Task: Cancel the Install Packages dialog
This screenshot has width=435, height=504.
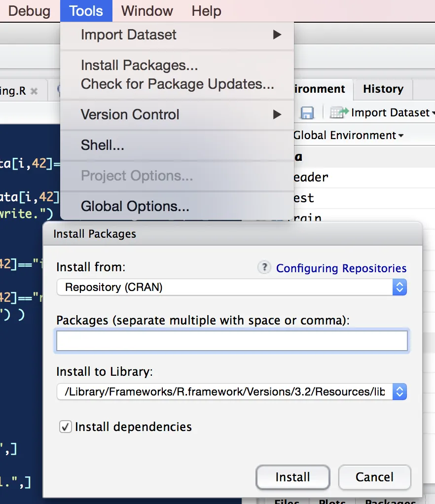Action: [x=374, y=477]
